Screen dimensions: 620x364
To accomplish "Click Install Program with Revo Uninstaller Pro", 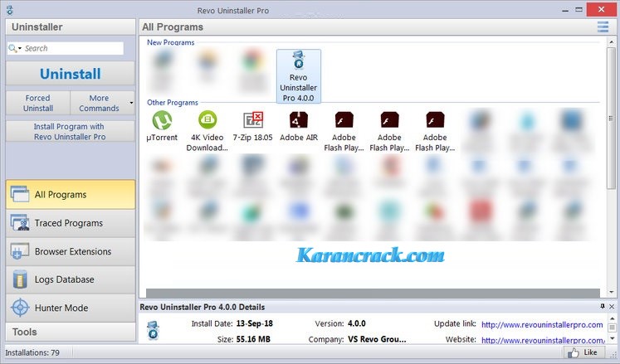I will [x=71, y=132].
